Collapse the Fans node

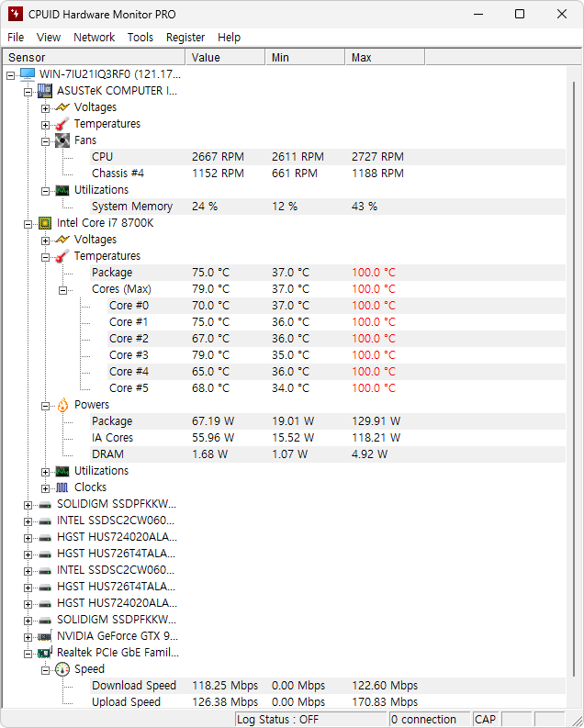coord(45,141)
